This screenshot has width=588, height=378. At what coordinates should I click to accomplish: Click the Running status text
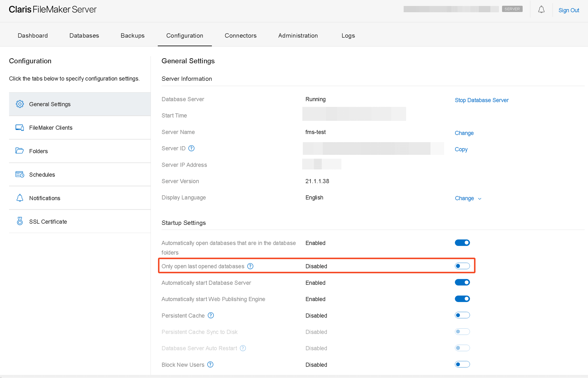(315, 99)
